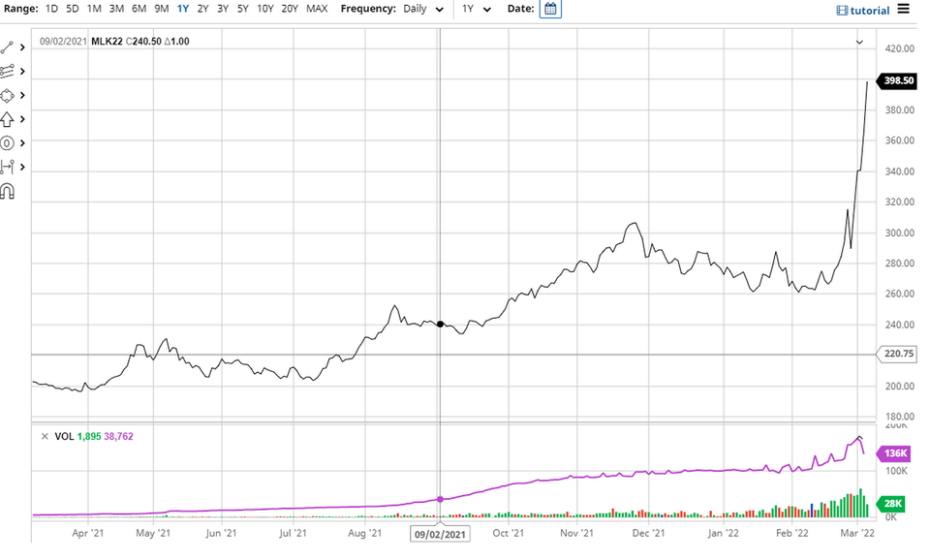Remove the VOL indicator with the X

point(44,437)
